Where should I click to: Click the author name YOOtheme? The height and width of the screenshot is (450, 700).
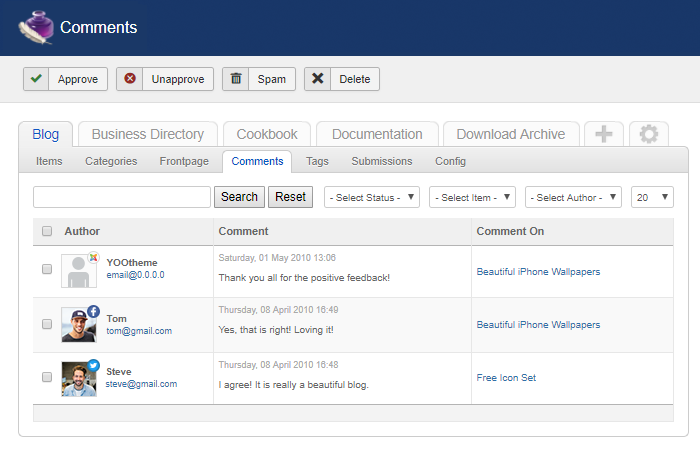(x=132, y=262)
